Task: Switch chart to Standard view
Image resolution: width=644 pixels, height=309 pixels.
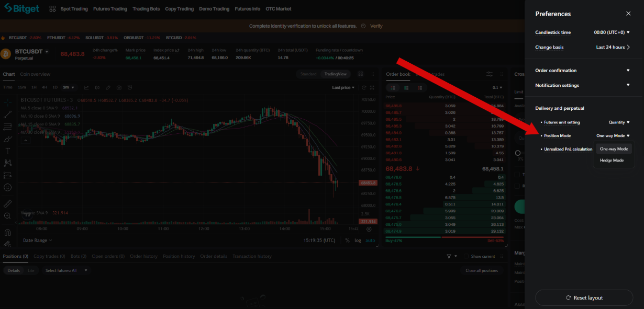Action: (x=308, y=74)
